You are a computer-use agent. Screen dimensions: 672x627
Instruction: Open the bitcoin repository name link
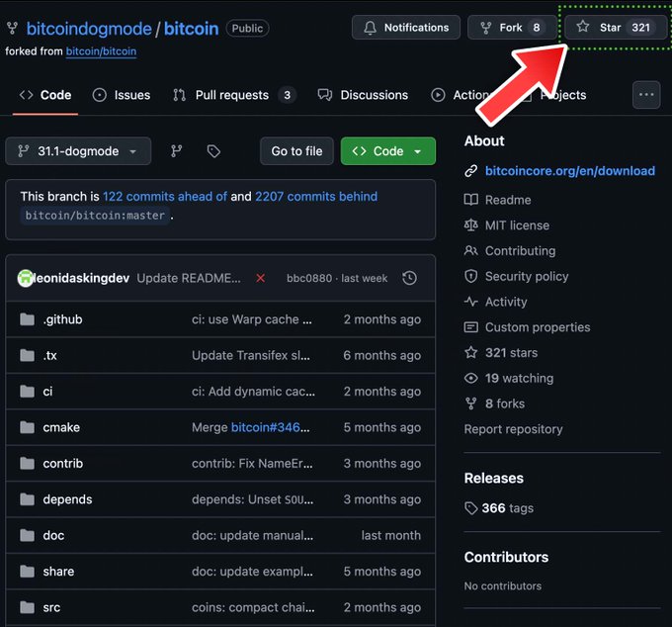[x=191, y=29]
